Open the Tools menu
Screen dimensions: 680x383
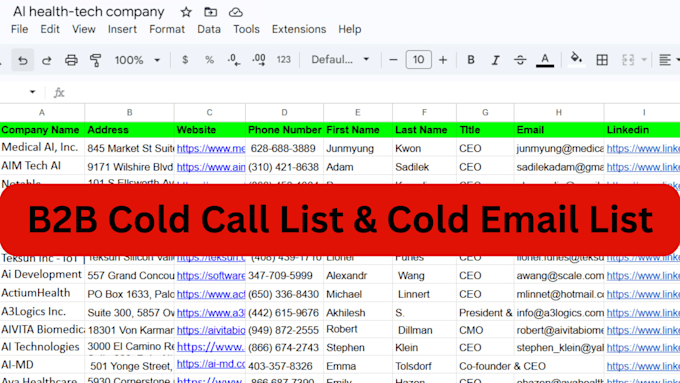(x=246, y=29)
